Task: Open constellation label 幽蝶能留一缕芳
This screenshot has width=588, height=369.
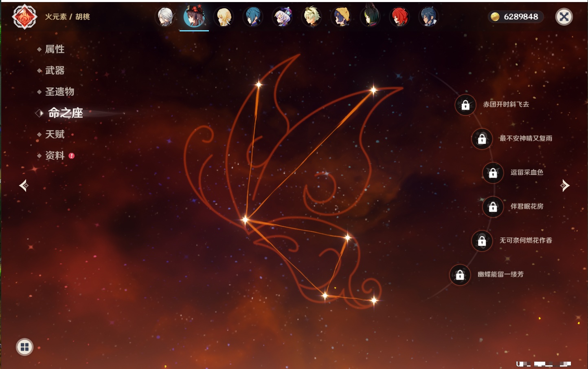Action: click(x=500, y=274)
